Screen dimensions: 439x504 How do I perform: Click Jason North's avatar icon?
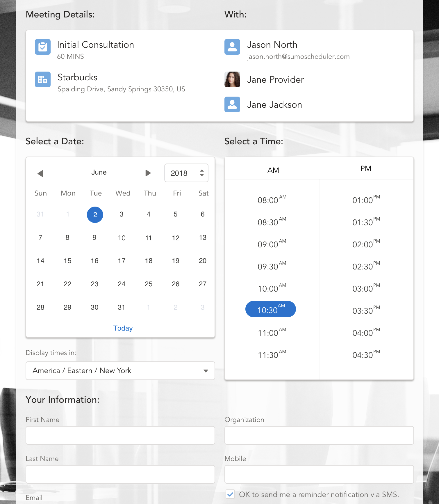232,47
